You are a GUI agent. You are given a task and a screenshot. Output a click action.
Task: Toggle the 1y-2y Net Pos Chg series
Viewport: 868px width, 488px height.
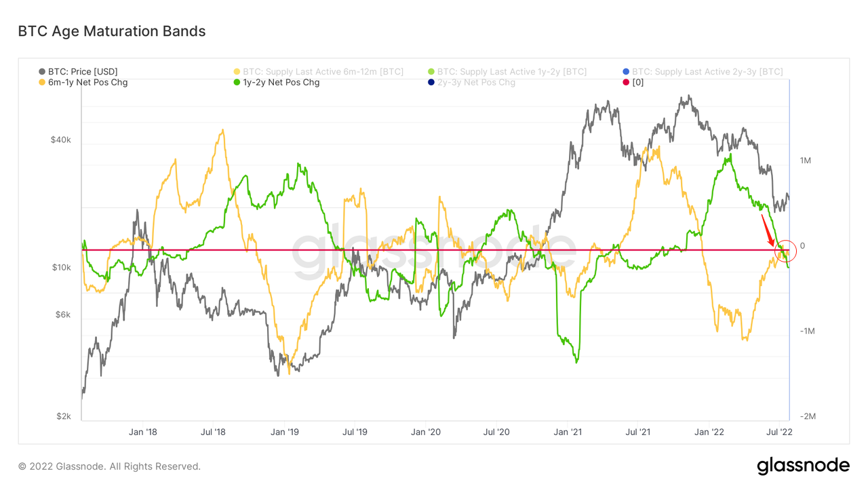[x=281, y=83]
